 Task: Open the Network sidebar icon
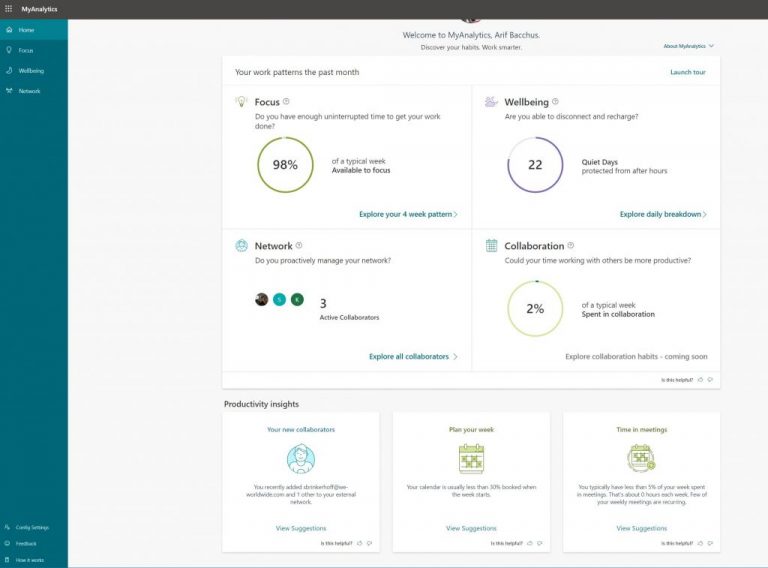[9, 91]
